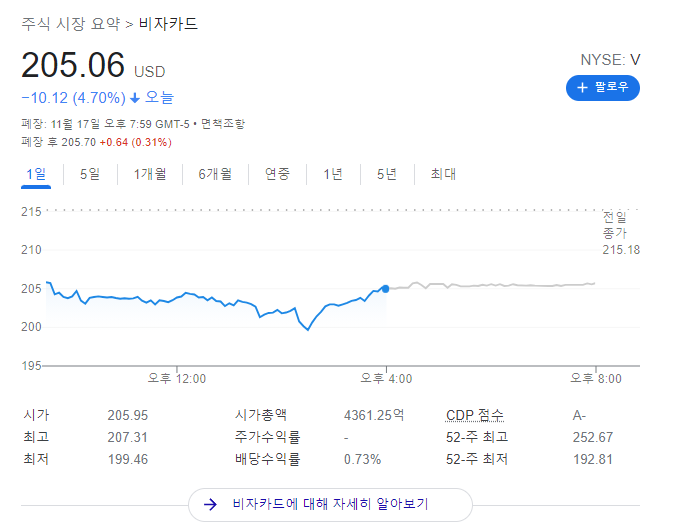677x530 pixels.
Task: Click the 전일 종가 215.18 label
Action: [621, 233]
